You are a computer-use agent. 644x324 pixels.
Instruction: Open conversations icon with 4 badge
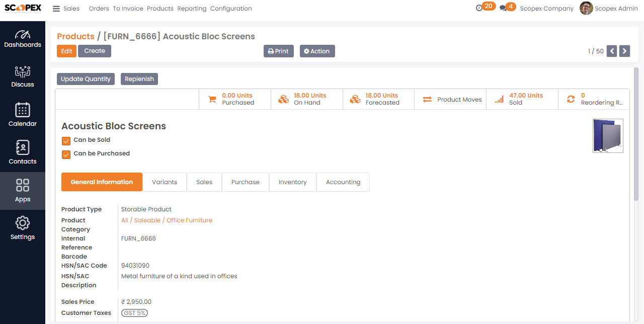(503, 8)
